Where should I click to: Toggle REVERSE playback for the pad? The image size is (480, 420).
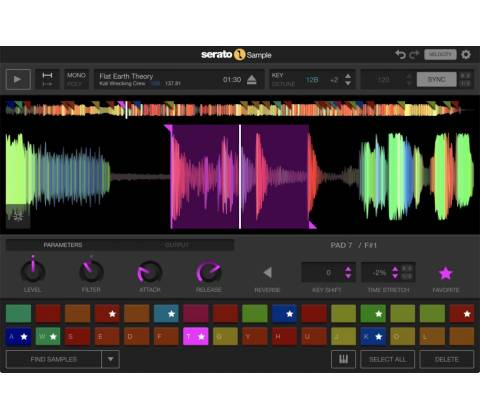tap(267, 272)
